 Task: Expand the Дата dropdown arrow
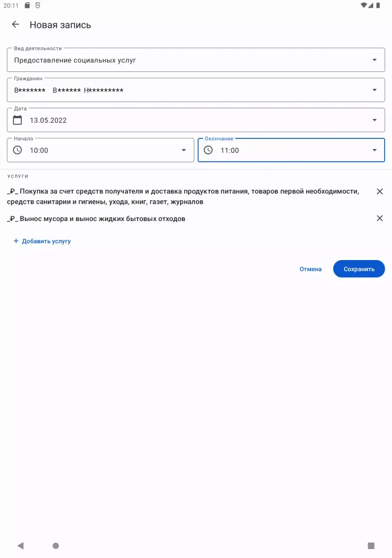374,120
